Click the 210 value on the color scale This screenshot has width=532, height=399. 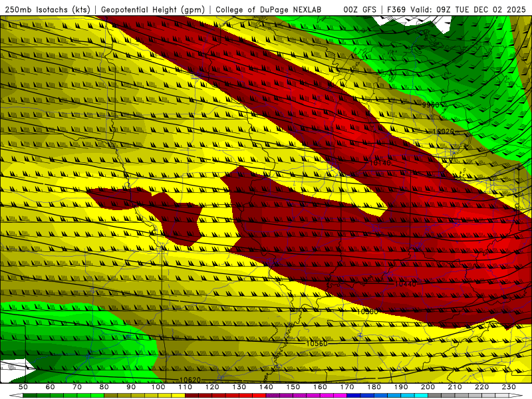pyautogui.click(x=455, y=387)
